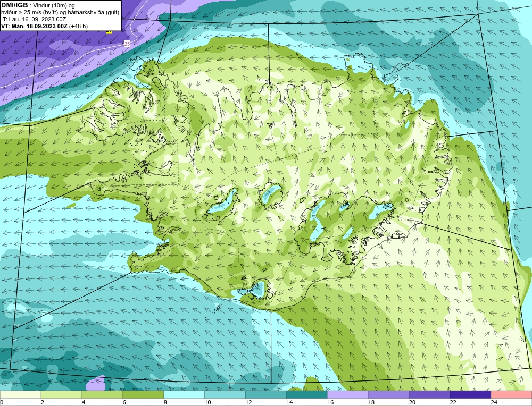Click the pale yellow 0–2 m/s legend swatch
532x406 pixels.
(20, 395)
